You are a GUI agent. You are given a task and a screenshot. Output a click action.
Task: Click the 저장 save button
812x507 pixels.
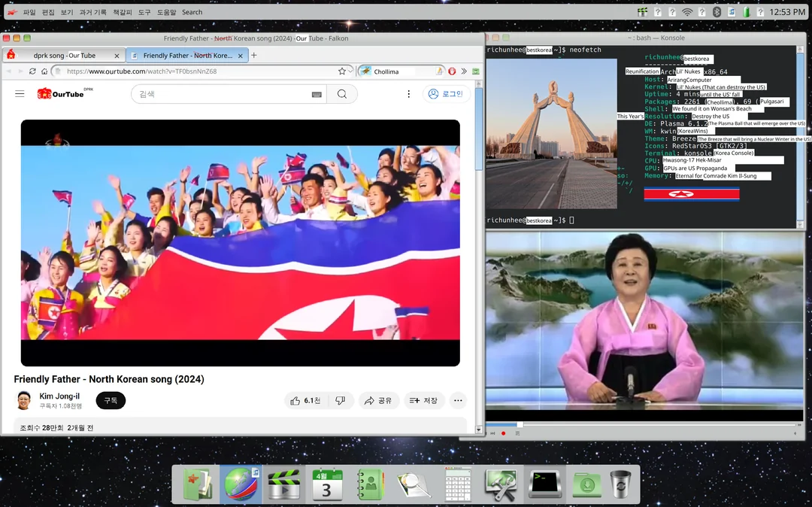424,400
